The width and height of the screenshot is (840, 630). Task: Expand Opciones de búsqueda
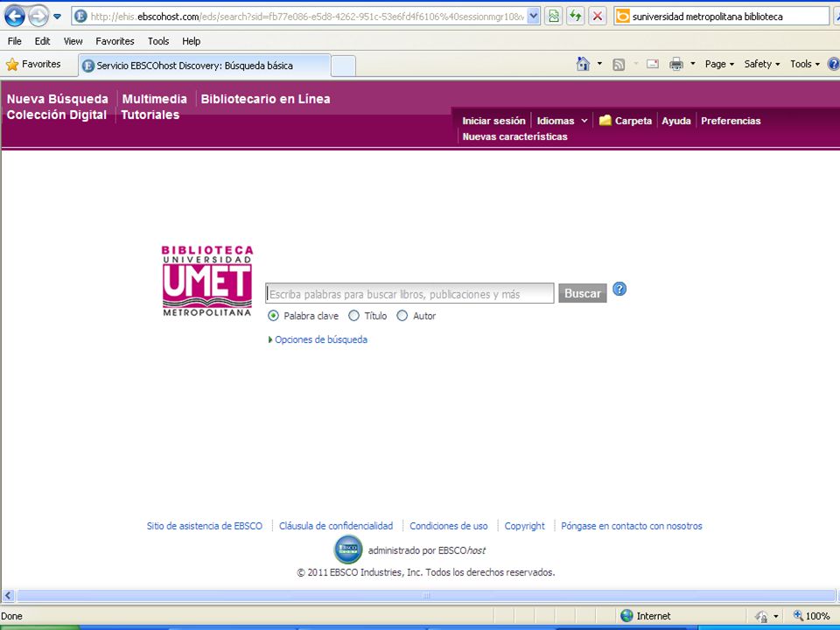click(x=318, y=339)
